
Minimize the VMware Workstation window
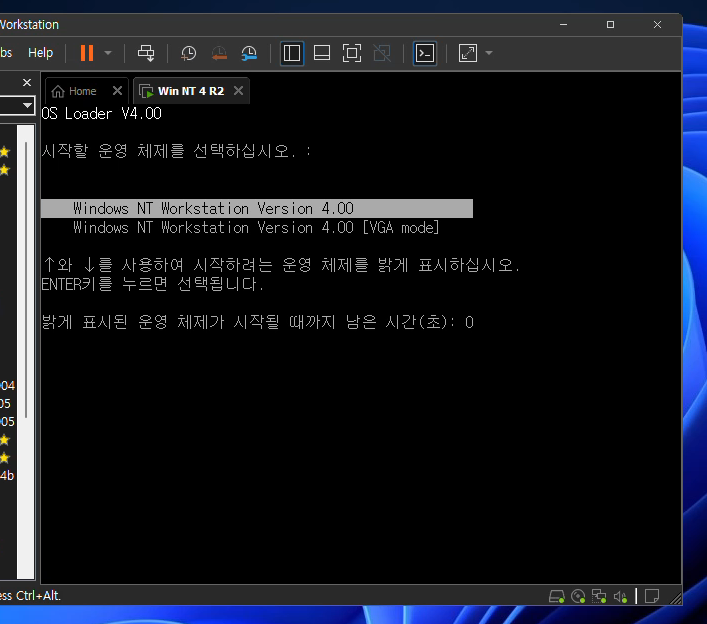click(x=563, y=24)
